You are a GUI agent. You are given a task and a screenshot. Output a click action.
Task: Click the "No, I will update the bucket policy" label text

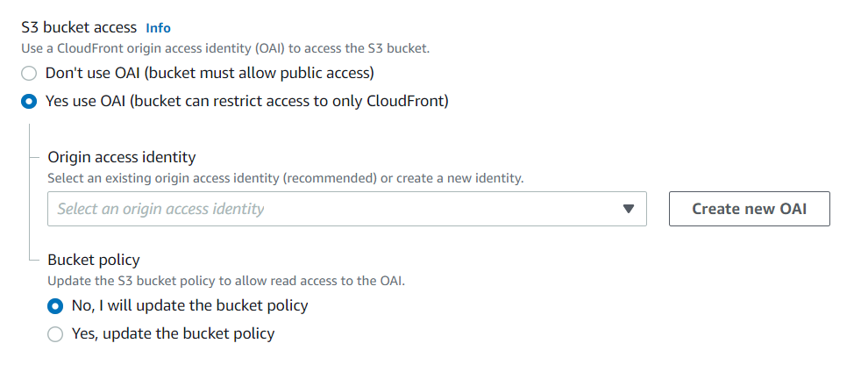click(x=190, y=305)
